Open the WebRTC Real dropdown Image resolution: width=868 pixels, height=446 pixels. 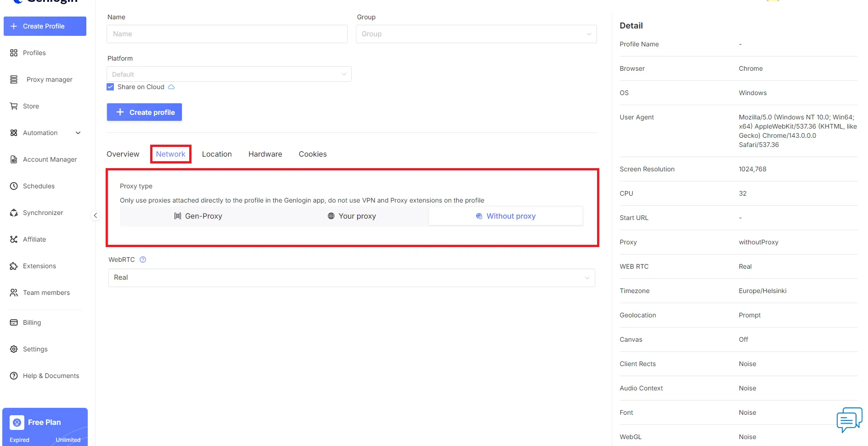coord(351,277)
